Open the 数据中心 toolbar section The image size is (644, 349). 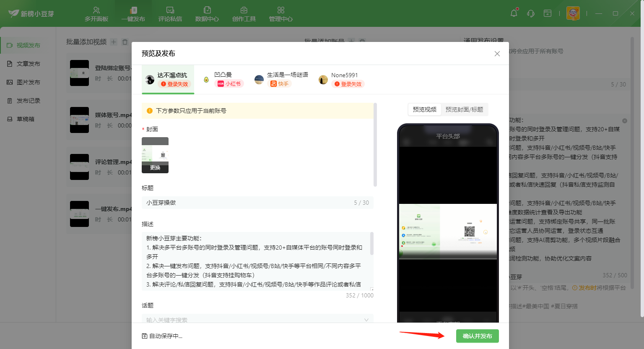[207, 14]
